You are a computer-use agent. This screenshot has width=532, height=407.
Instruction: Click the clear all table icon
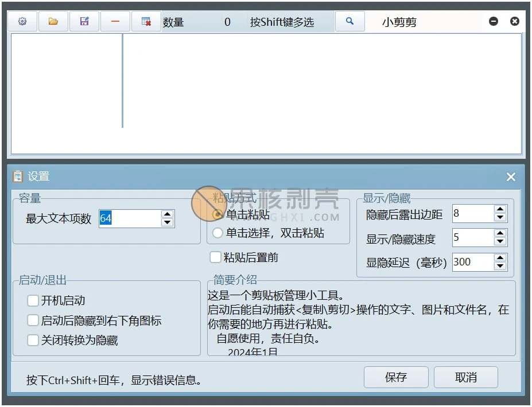(x=146, y=21)
